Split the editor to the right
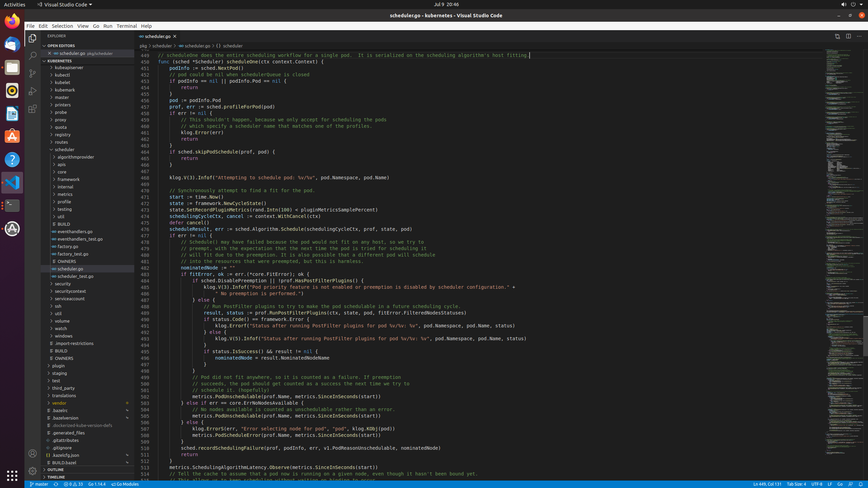Viewport: 868px width, 488px height. 848,36
